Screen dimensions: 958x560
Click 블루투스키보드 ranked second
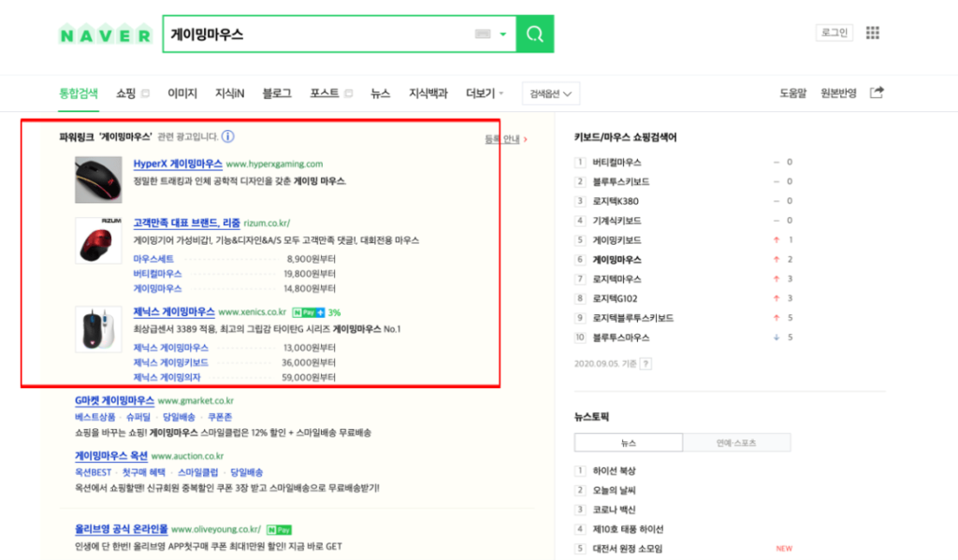(x=621, y=182)
